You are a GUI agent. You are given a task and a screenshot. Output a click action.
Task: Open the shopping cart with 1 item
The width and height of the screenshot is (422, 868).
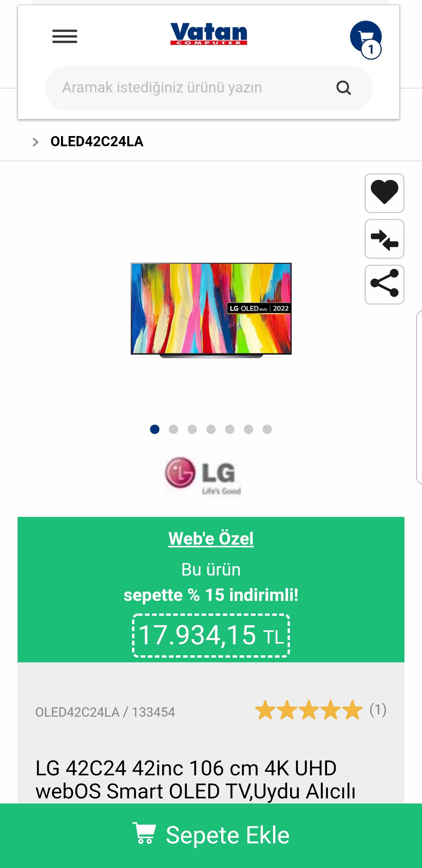pos(366,40)
